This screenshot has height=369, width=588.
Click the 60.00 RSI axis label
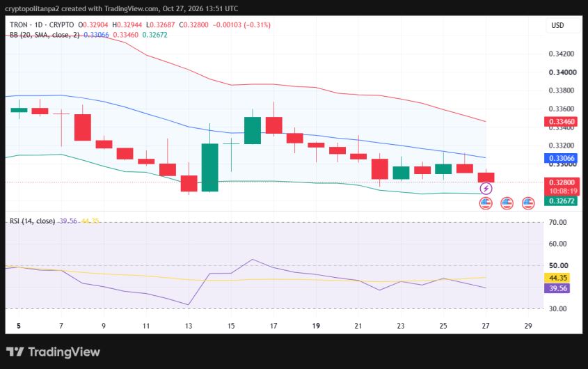(x=558, y=244)
